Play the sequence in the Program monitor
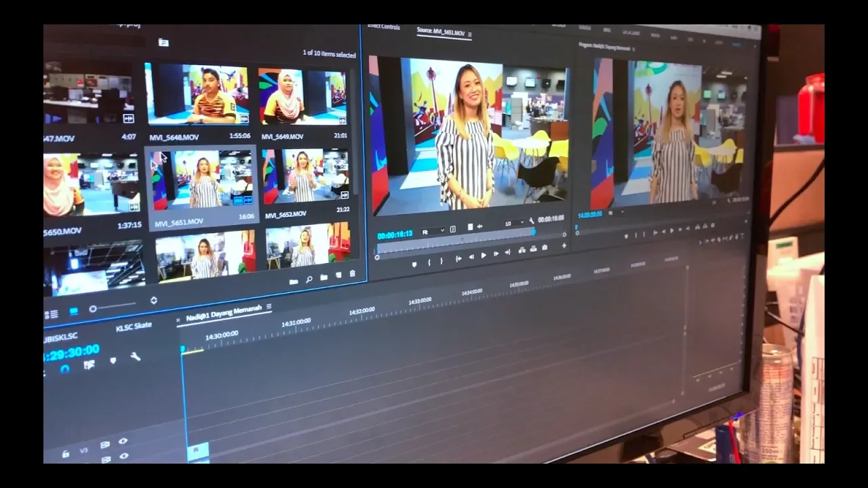Screen dimensions: 868x488 click(671, 230)
